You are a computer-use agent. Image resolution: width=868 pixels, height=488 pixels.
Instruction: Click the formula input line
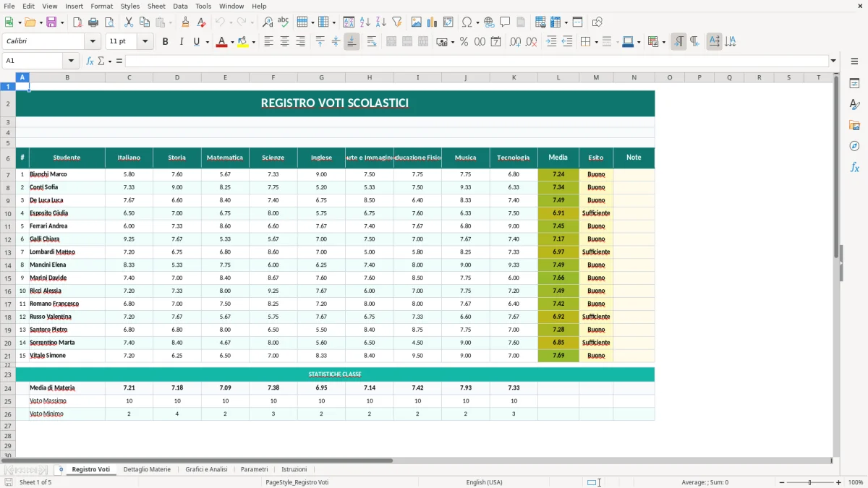[x=477, y=61]
